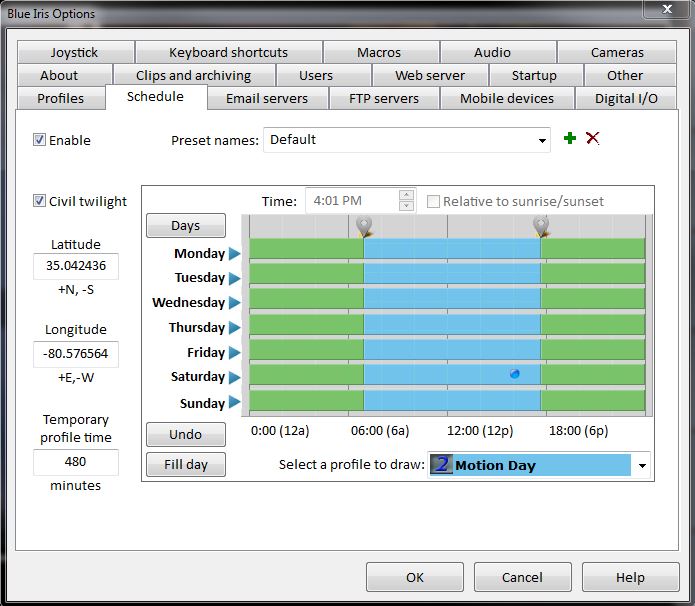Increase time with the up spinner arrow
The image size is (695, 606).
(406, 195)
